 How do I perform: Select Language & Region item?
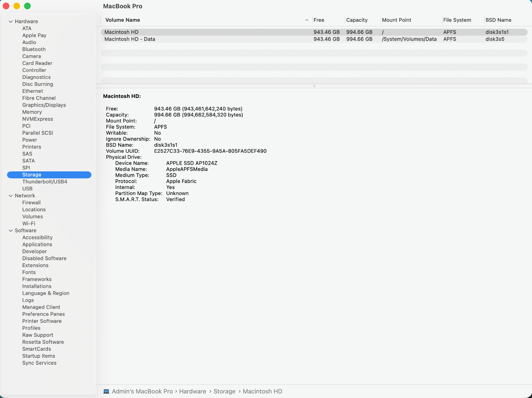click(46, 294)
